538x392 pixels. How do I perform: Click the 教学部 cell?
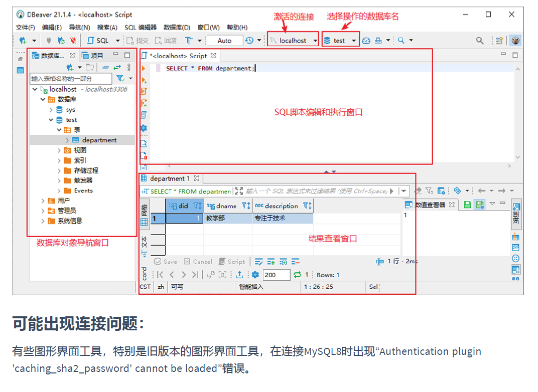pyautogui.click(x=228, y=218)
